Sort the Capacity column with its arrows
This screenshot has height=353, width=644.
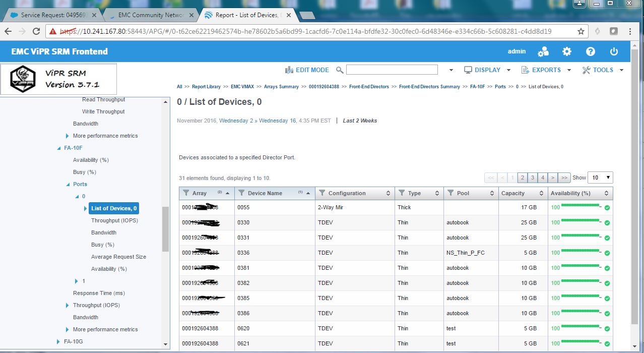[541, 193]
